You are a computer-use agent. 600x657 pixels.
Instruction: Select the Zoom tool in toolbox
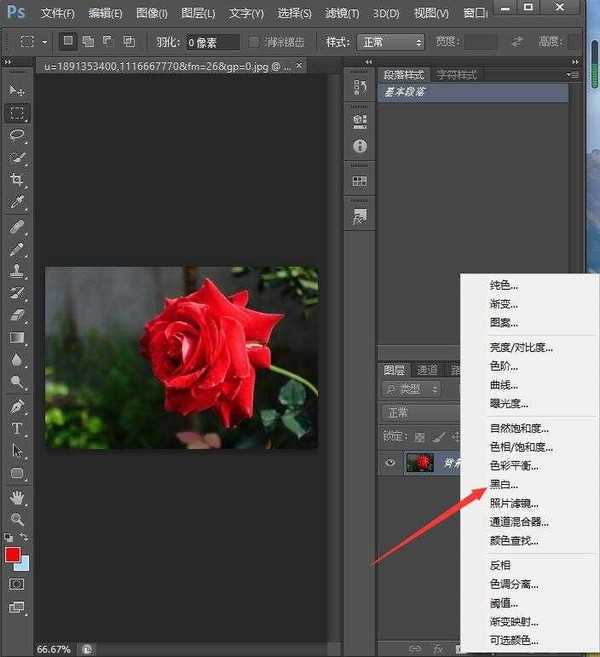pyautogui.click(x=17, y=520)
